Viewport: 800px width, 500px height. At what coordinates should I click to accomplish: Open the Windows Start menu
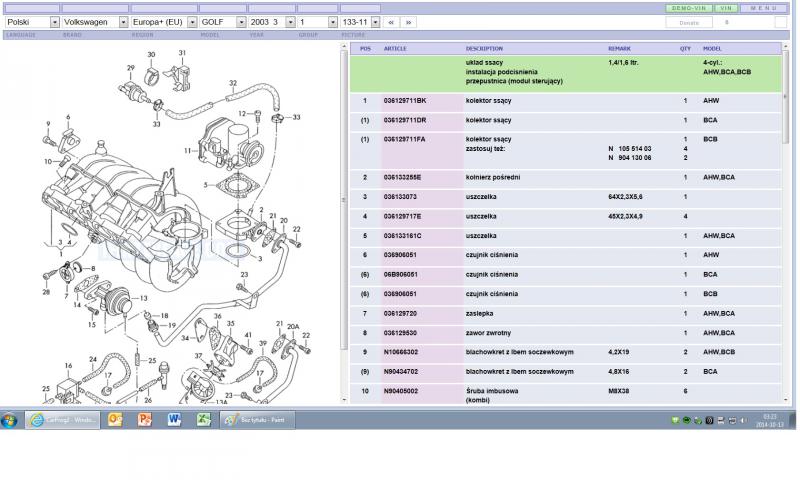pyautogui.click(x=10, y=420)
